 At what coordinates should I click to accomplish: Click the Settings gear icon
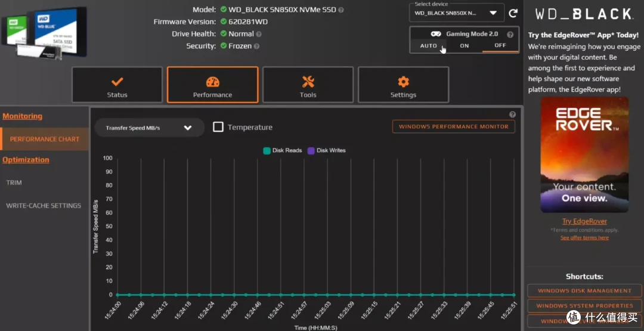[x=403, y=81]
